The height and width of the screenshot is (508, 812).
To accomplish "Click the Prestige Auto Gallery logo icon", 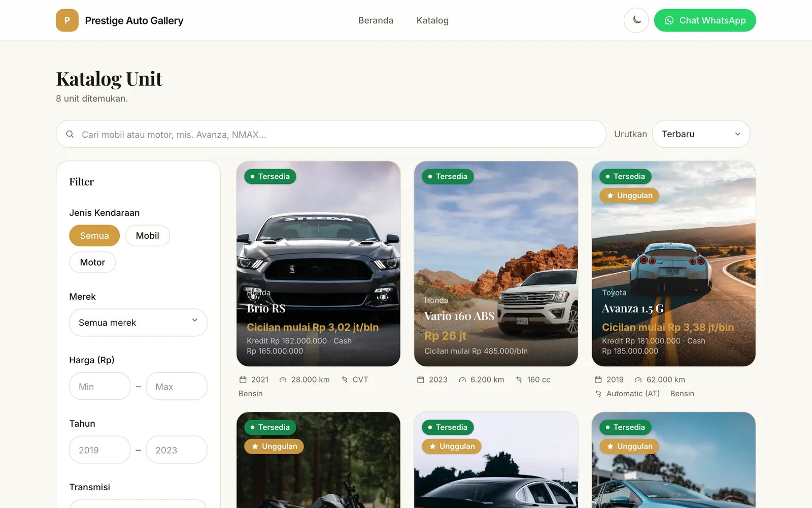I will 67,20.
